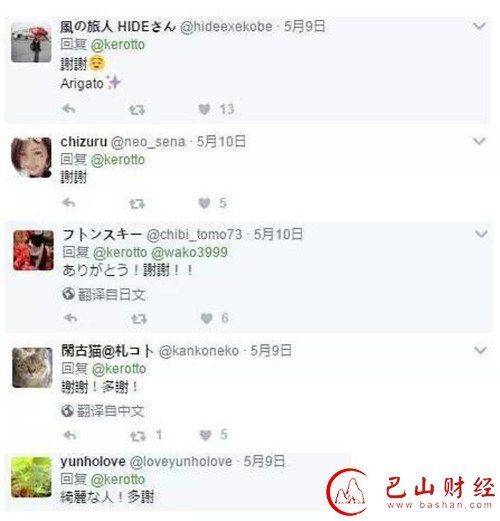Retweet the tweet by @kankoneko
The height and width of the screenshot is (521, 500).
coord(138,435)
